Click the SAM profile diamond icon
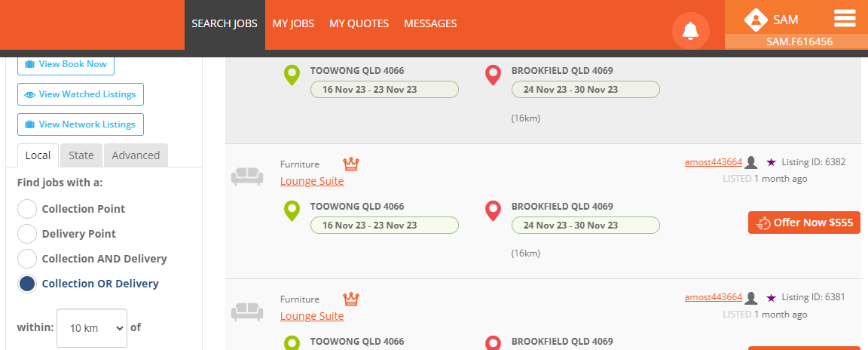Image resolution: width=868 pixels, height=350 pixels. [x=755, y=20]
